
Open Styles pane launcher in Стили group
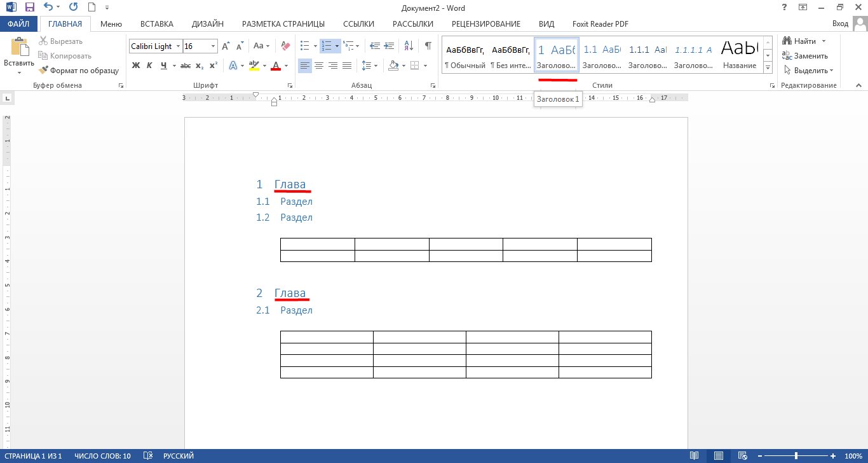tap(772, 85)
